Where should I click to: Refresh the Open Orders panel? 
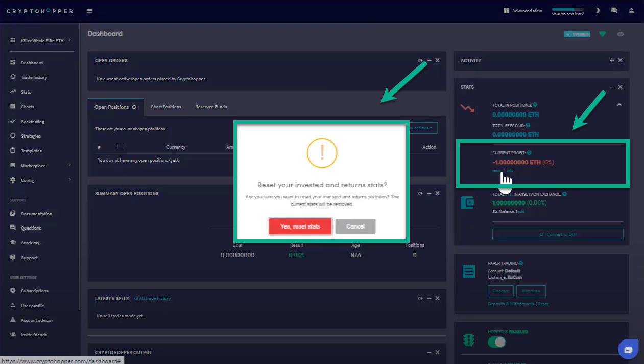click(420, 61)
